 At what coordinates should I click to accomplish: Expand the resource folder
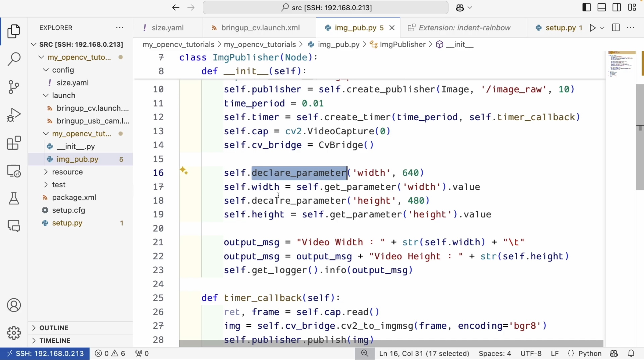tap(67, 172)
